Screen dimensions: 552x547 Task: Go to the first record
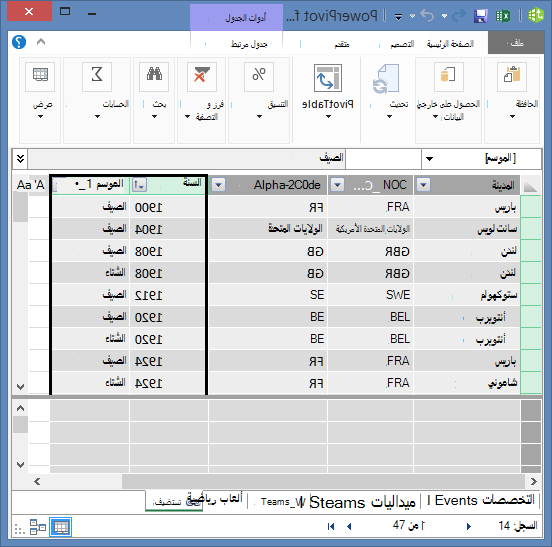[331, 526]
